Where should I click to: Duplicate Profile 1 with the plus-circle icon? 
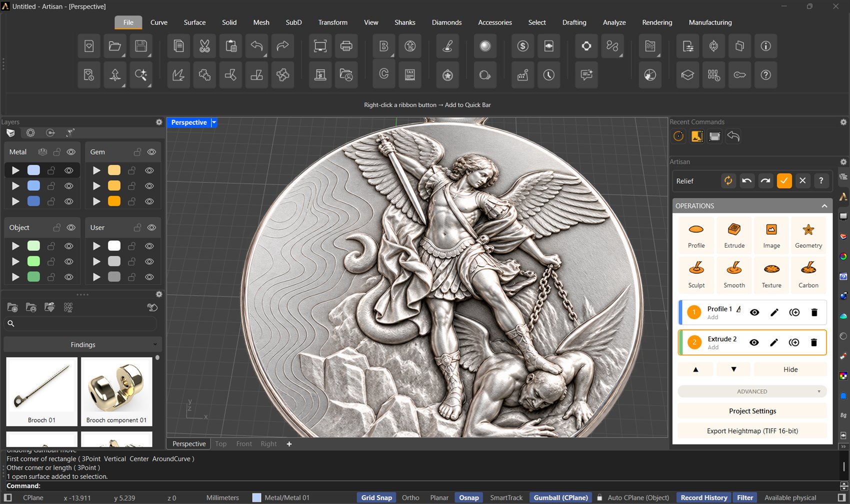(794, 313)
